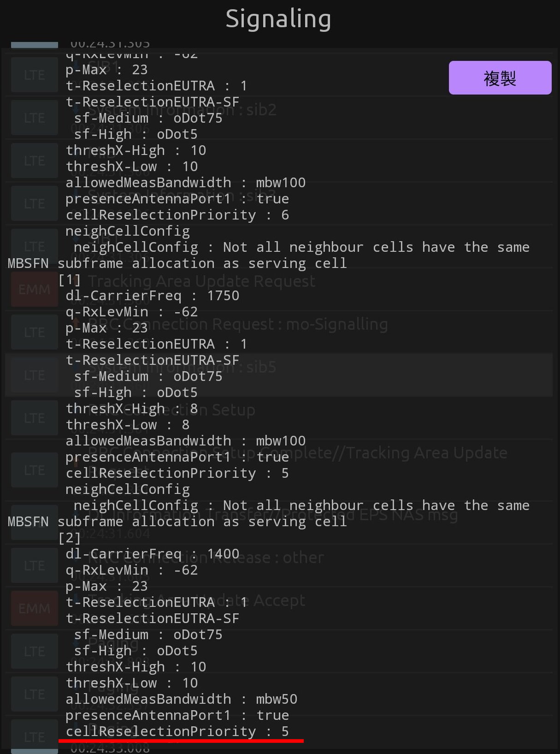Tap LTE badge beside RRC Connection Release row
Viewport: 560px width, 754px height.
point(34,565)
